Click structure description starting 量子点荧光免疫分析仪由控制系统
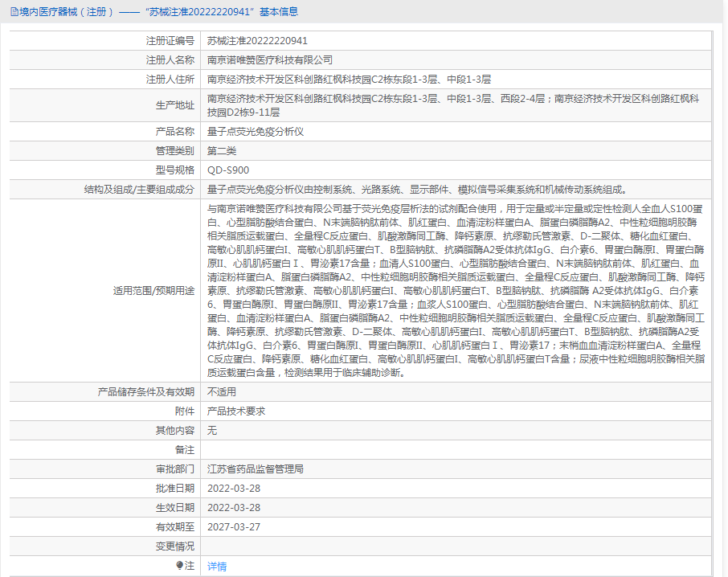The width and height of the screenshot is (728, 577). point(417,190)
